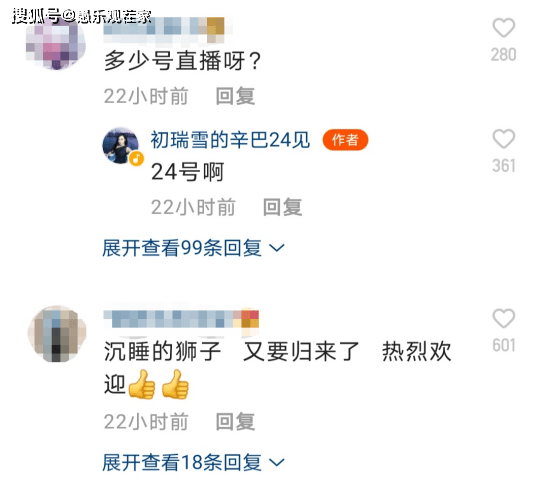The width and height of the screenshot is (548, 491).
Task: Tap the orange 作者 badge
Action: [345, 140]
